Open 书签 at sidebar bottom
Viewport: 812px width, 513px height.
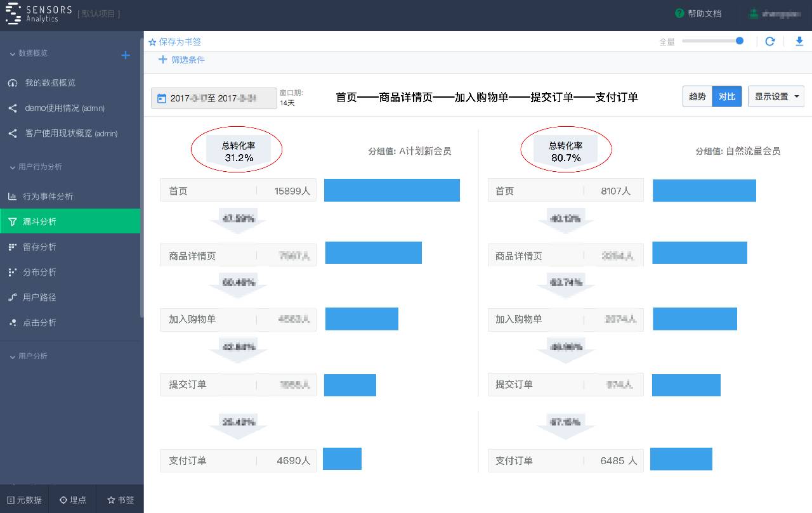[121, 500]
